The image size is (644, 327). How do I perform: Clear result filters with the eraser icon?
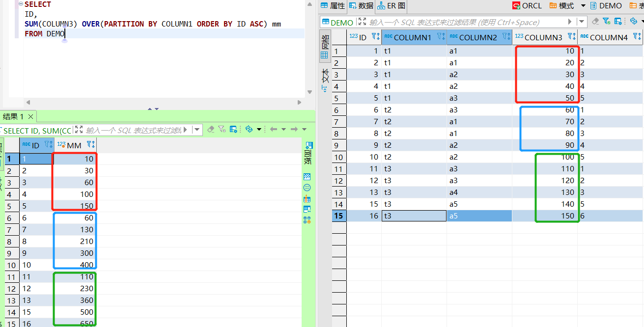tap(211, 129)
